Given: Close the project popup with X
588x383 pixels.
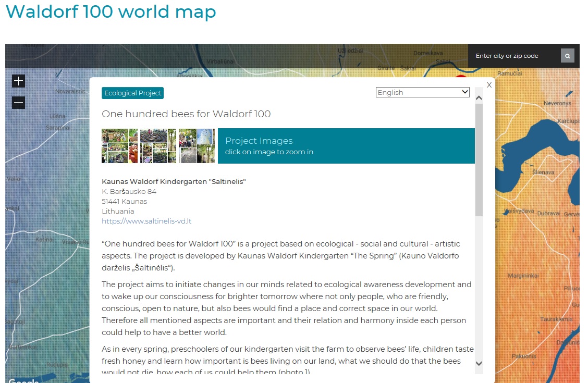Looking at the screenshot, I should [x=489, y=85].
